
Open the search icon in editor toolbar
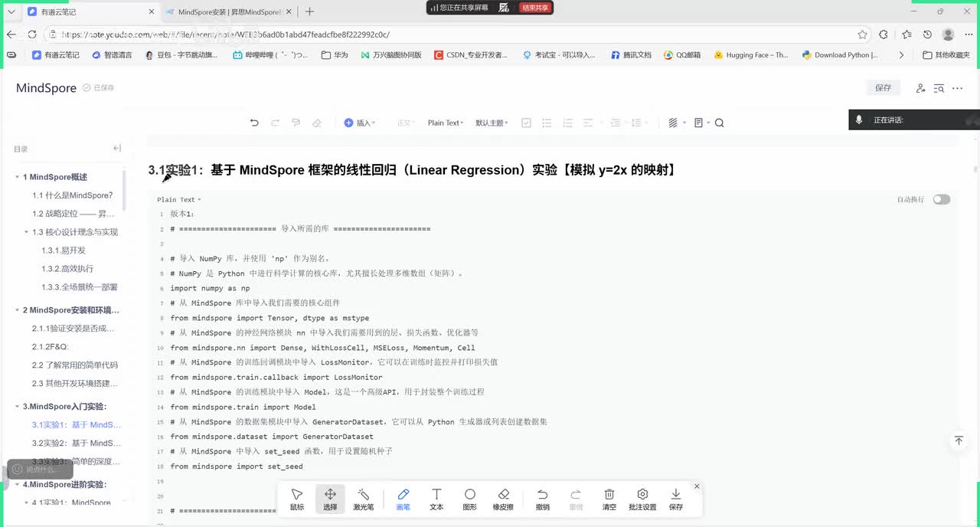720,123
